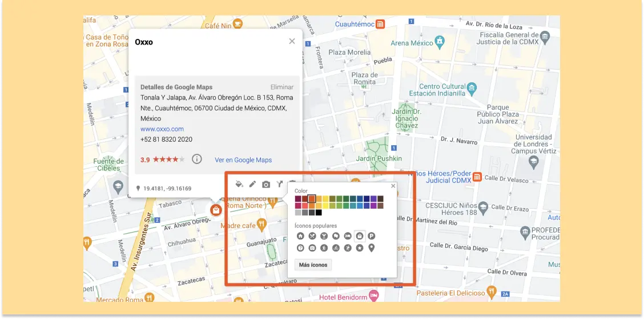
Task: Pick the black color swatch
Action: [x=319, y=213]
